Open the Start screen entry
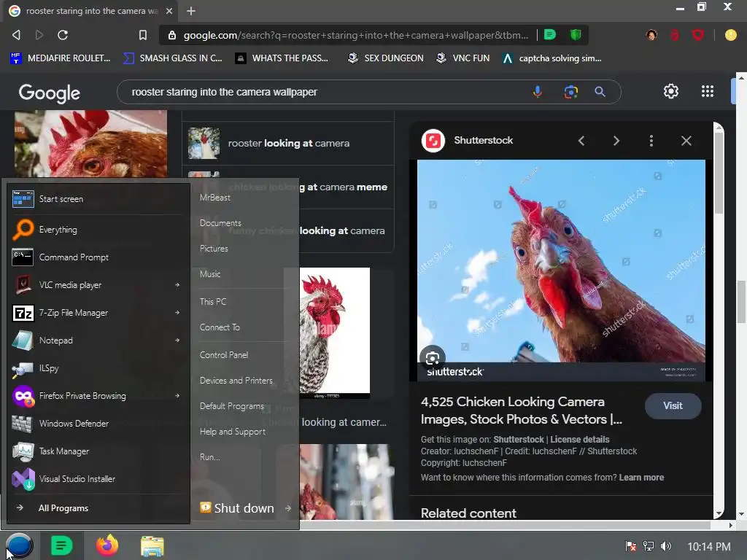 (98, 199)
